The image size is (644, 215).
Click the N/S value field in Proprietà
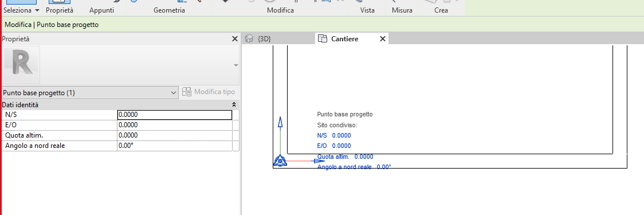pyautogui.click(x=175, y=115)
